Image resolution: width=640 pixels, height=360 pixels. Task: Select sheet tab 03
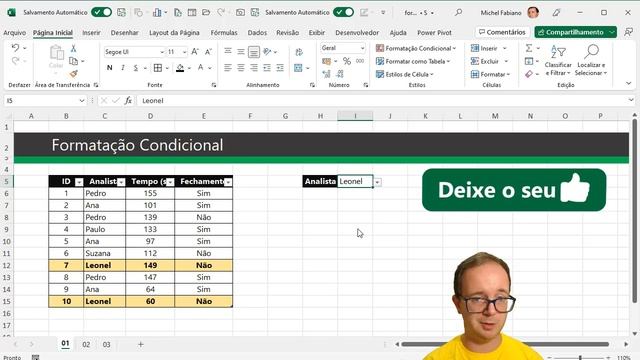pyautogui.click(x=107, y=344)
